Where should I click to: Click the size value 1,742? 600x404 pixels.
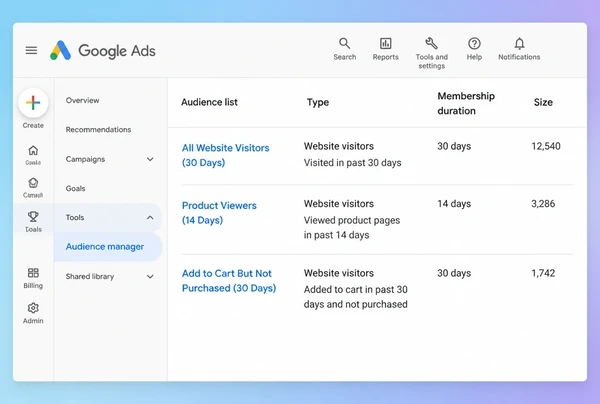543,273
